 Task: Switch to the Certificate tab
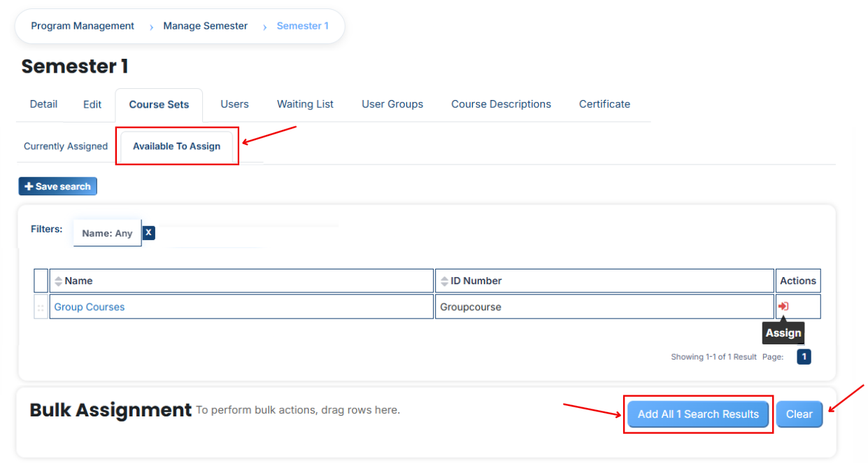604,104
